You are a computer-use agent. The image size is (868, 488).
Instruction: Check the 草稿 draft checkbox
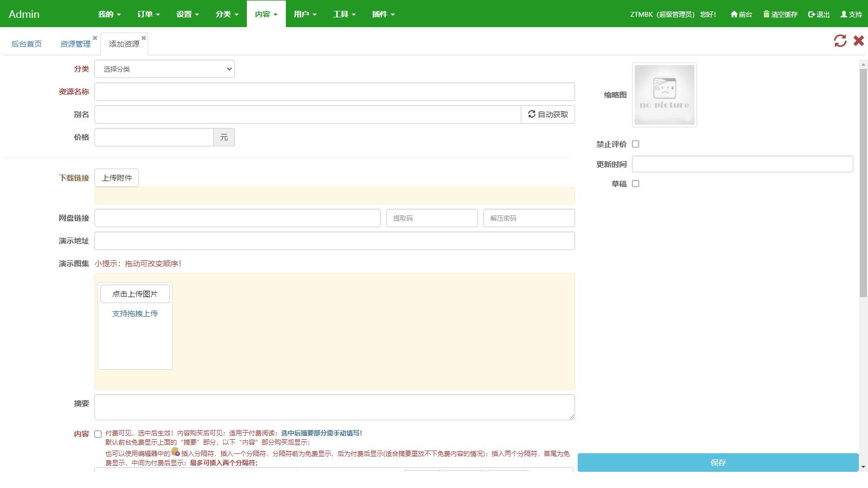635,184
